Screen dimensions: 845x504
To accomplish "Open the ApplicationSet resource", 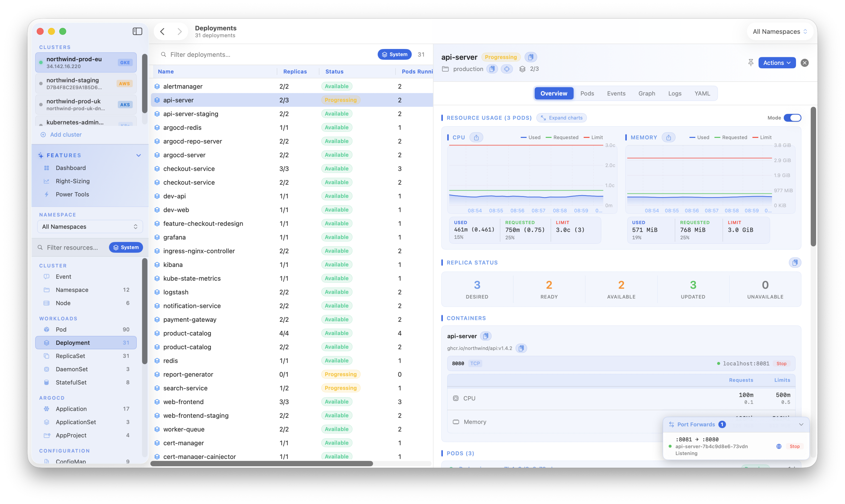I will coord(86,422).
